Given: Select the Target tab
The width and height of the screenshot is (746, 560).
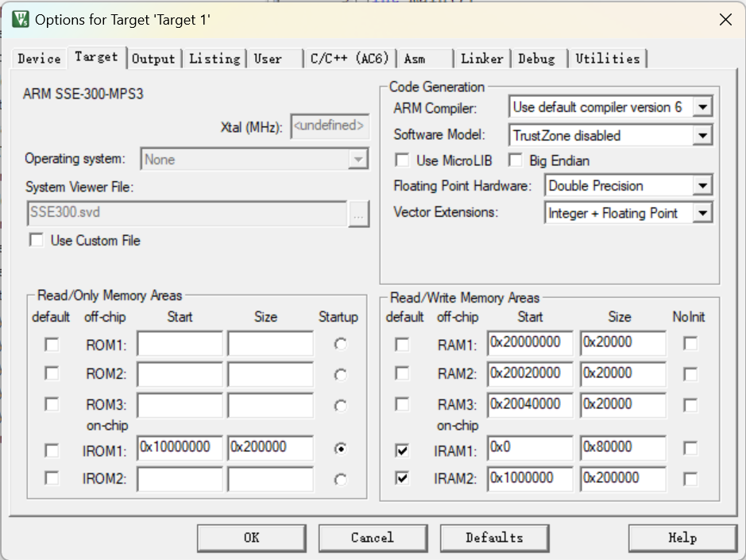Looking at the screenshot, I should 97,57.
